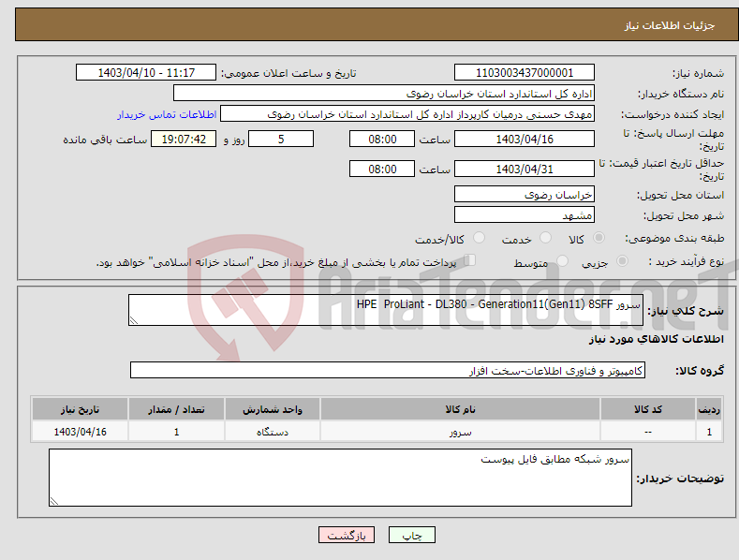Toggle the اسناد خزانه اسلامی payment checkbox
739x560 pixels.
[469, 260]
